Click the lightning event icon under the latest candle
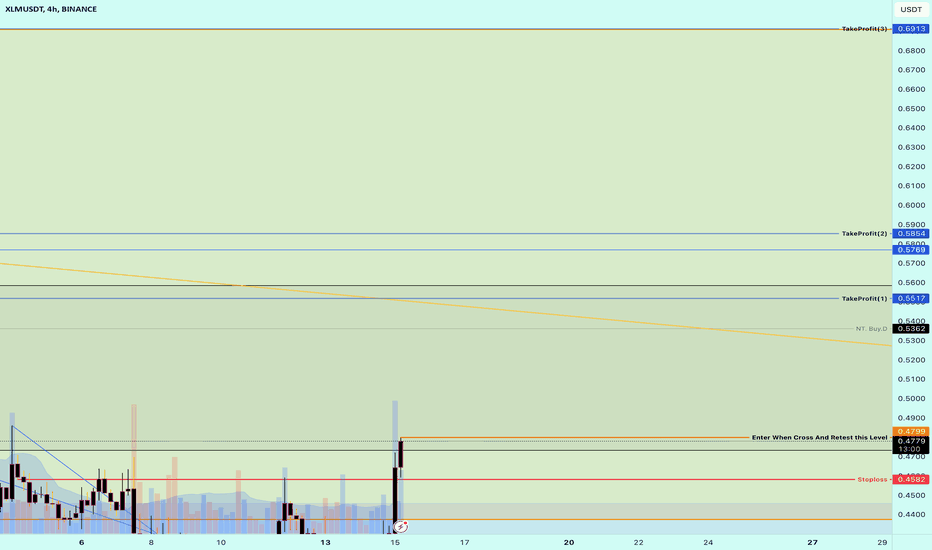The image size is (932, 550). pyautogui.click(x=401, y=527)
